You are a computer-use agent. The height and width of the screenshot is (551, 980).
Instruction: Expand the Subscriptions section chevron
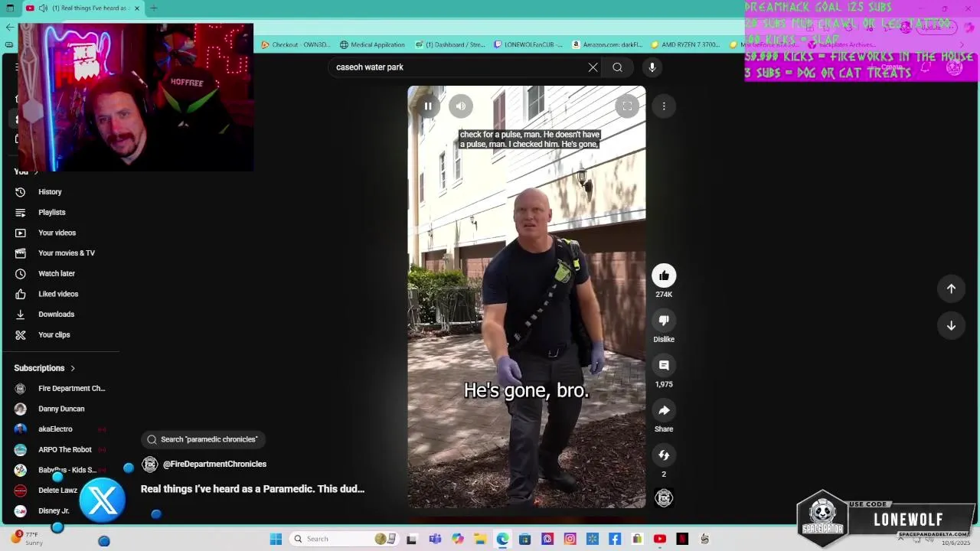pos(73,368)
